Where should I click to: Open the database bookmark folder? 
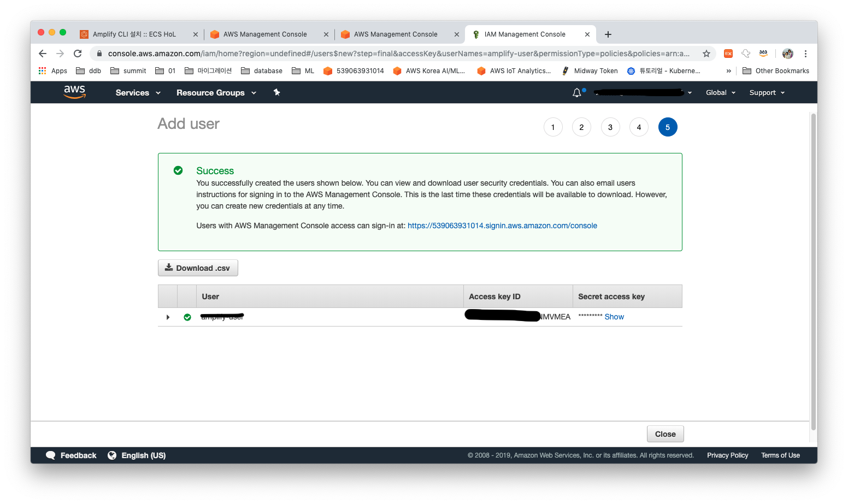(x=262, y=71)
